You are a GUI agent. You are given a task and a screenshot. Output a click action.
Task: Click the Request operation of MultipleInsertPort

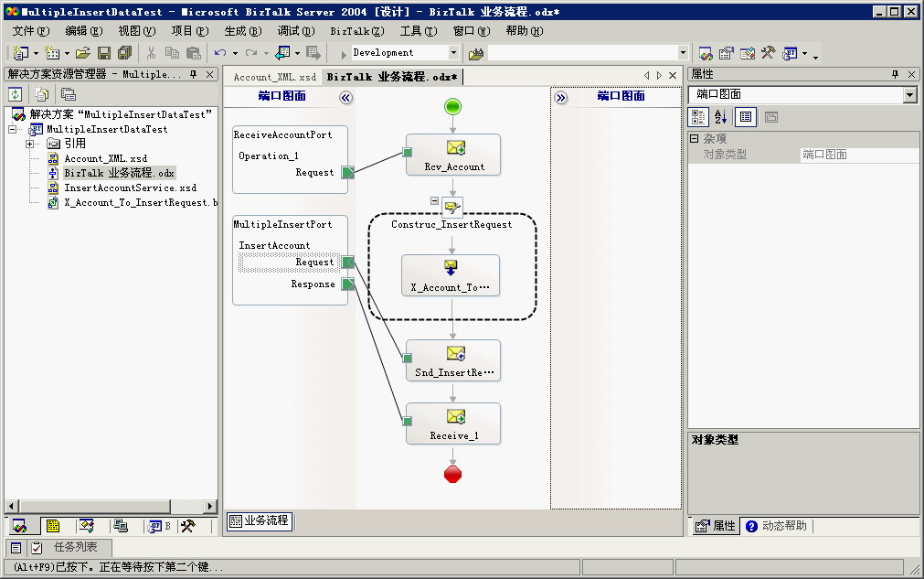click(x=289, y=263)
